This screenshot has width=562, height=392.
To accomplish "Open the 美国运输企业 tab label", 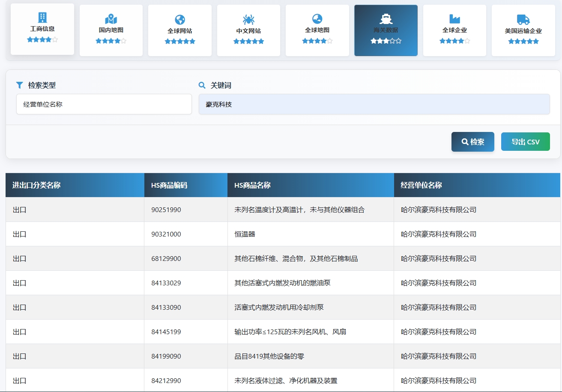I will (x=523, y=31).
